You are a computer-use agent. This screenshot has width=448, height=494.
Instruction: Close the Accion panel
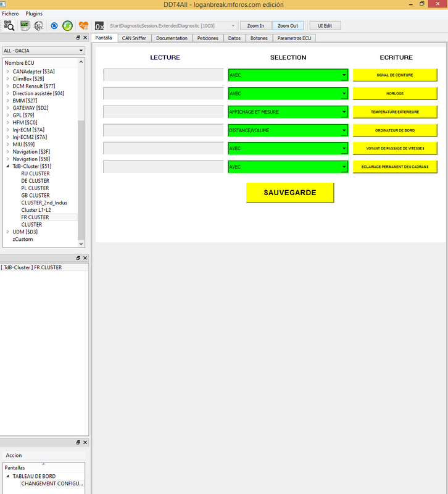pos(85,442)
